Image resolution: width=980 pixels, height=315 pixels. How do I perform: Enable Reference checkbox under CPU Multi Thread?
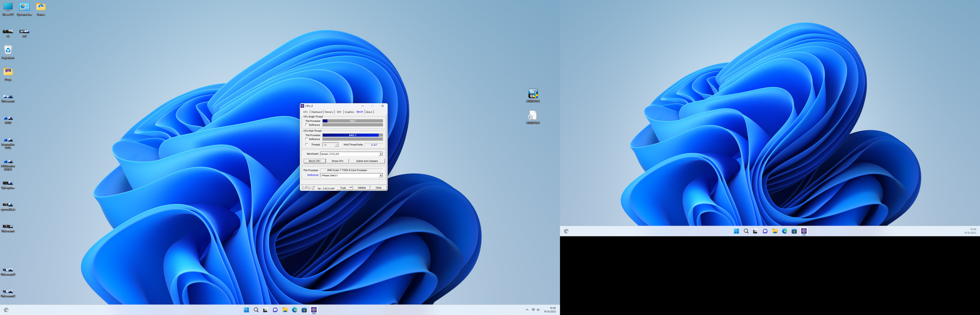[307, 139]
